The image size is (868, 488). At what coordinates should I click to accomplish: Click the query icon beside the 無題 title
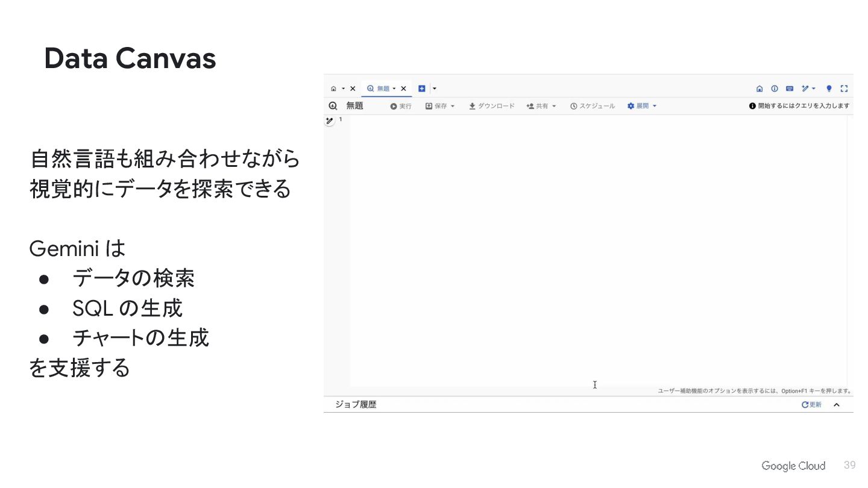333,106
